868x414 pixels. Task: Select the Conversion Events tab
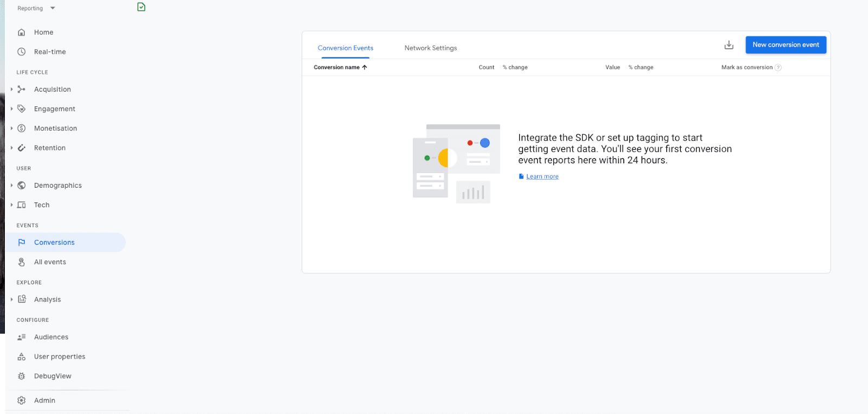345,48
